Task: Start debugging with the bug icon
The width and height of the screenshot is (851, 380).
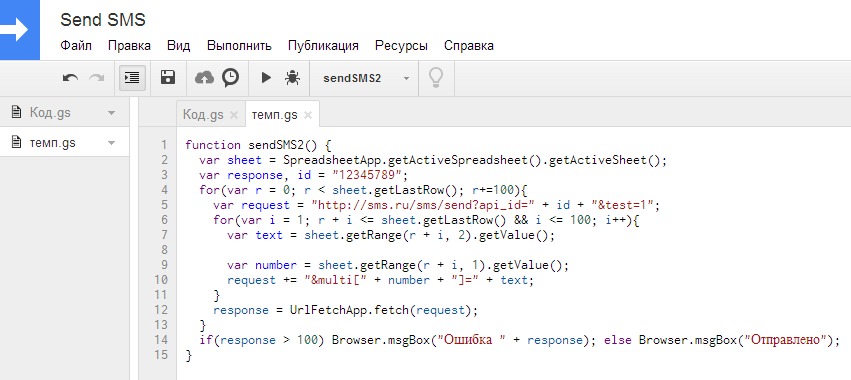Action: tap(293, 78)
